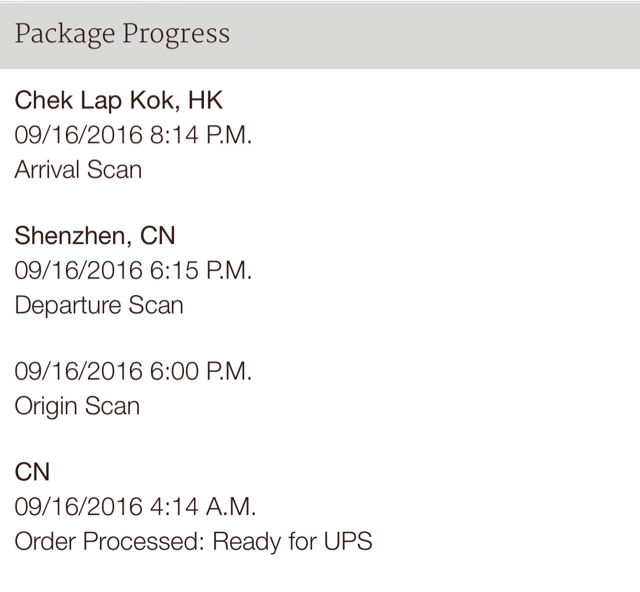Click the HK country code text
Image resolution: width=640 pixels, height=592 pixels.
coord(205,100)
